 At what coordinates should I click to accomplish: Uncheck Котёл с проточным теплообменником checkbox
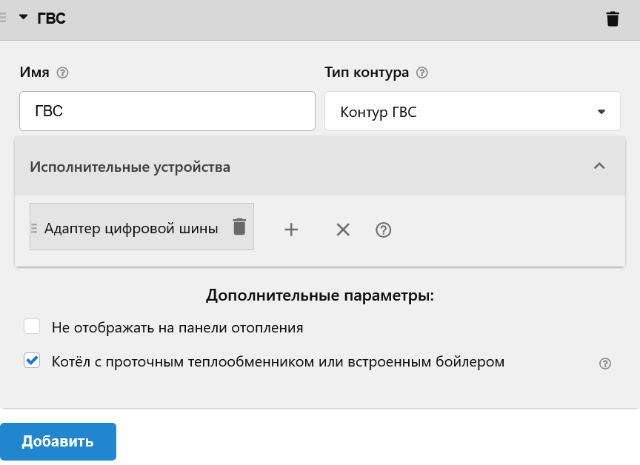click(32, 361)
